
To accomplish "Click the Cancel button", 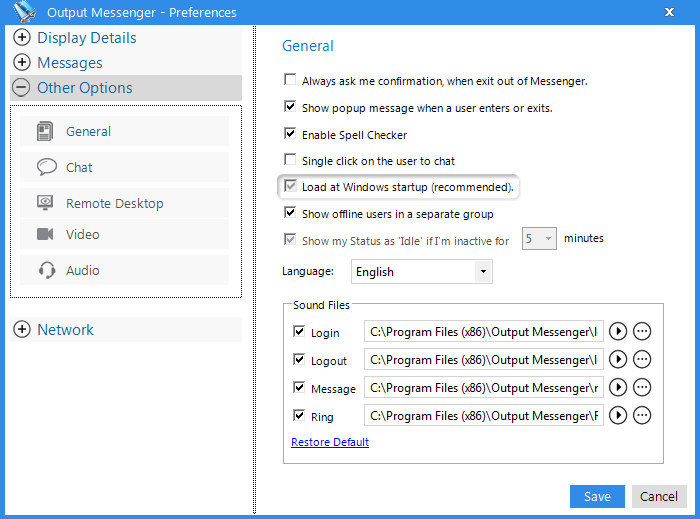I will [659, 496].
